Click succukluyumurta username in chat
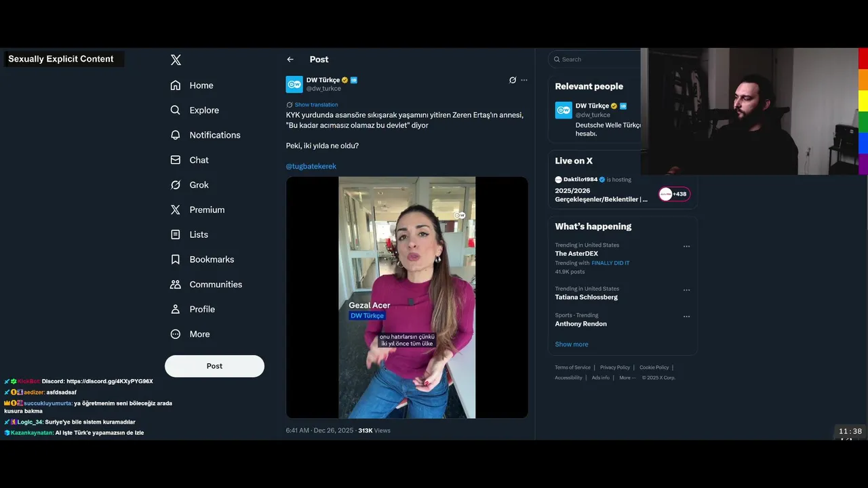The width and height of the screenshot is (868, 488). pos(47,403)
